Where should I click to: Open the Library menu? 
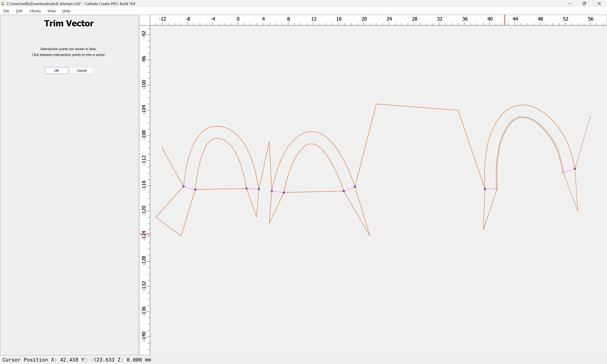tap(35, 11)
